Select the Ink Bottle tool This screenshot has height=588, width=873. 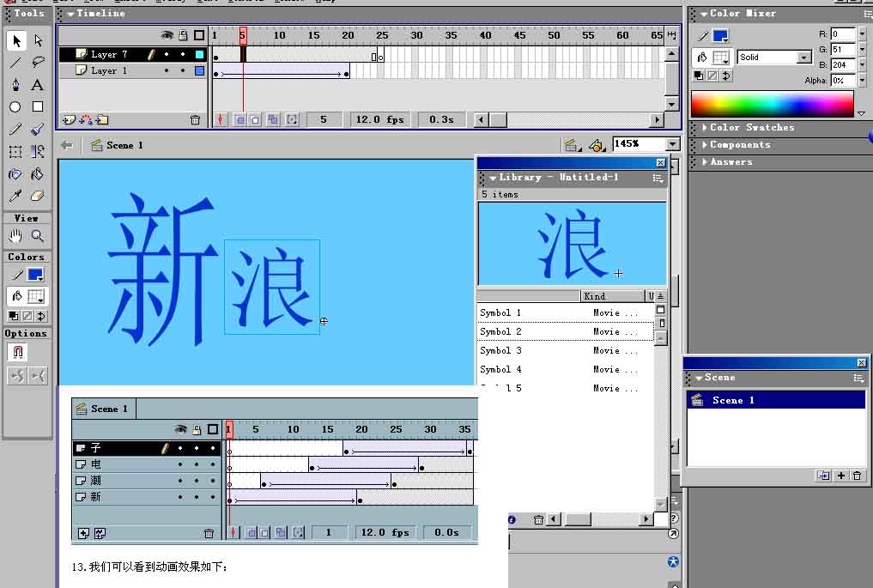point(15,173)
